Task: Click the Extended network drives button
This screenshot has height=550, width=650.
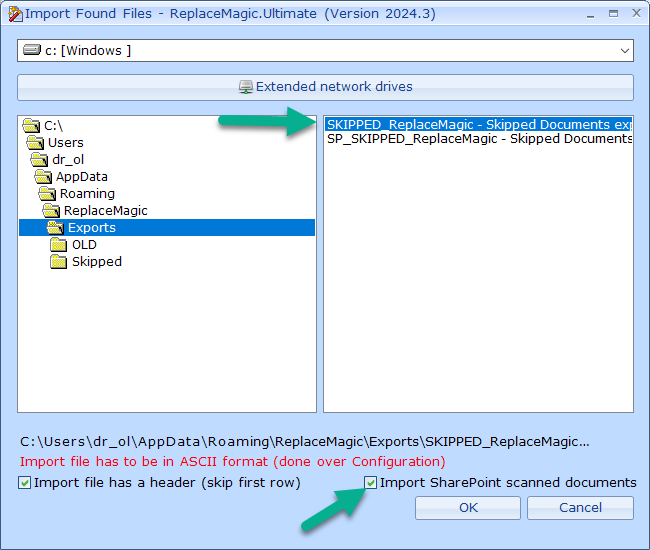Action: (x=325, y=87)
